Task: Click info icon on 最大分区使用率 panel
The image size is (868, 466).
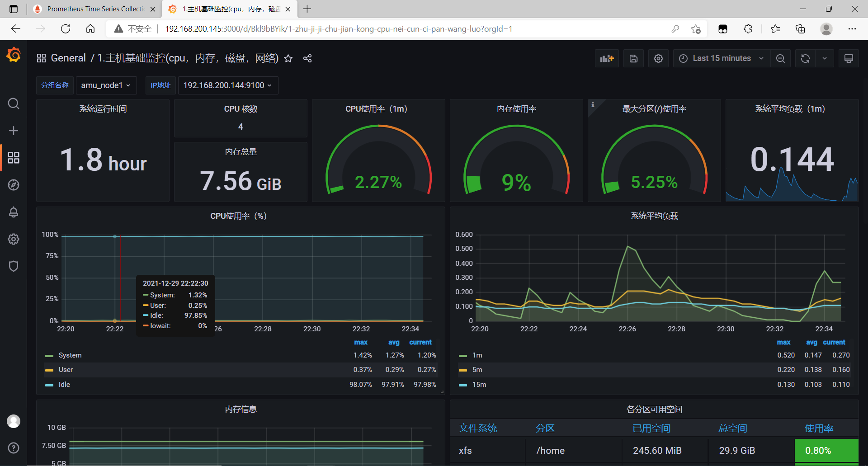Action: [593, 104]
